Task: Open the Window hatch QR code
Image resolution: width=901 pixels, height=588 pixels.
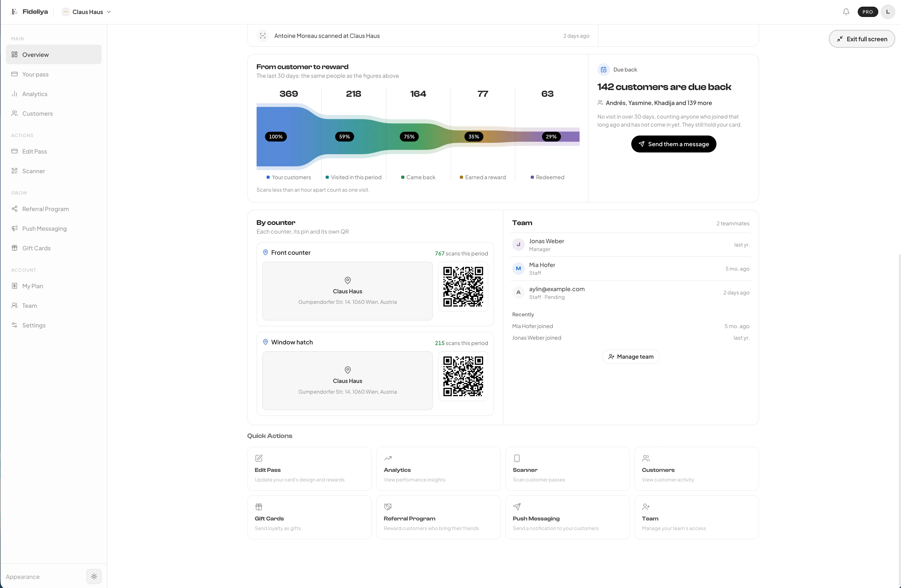Action: 463,376
